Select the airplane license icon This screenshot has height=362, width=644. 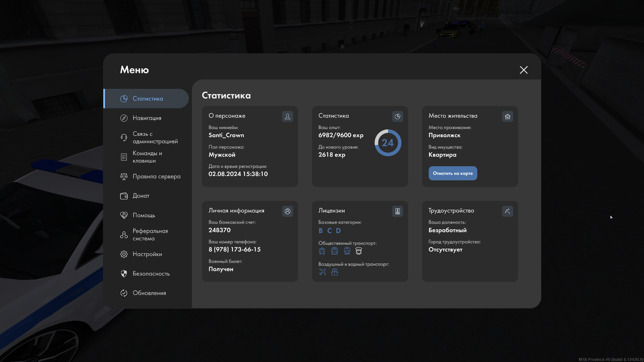point(322,271)
